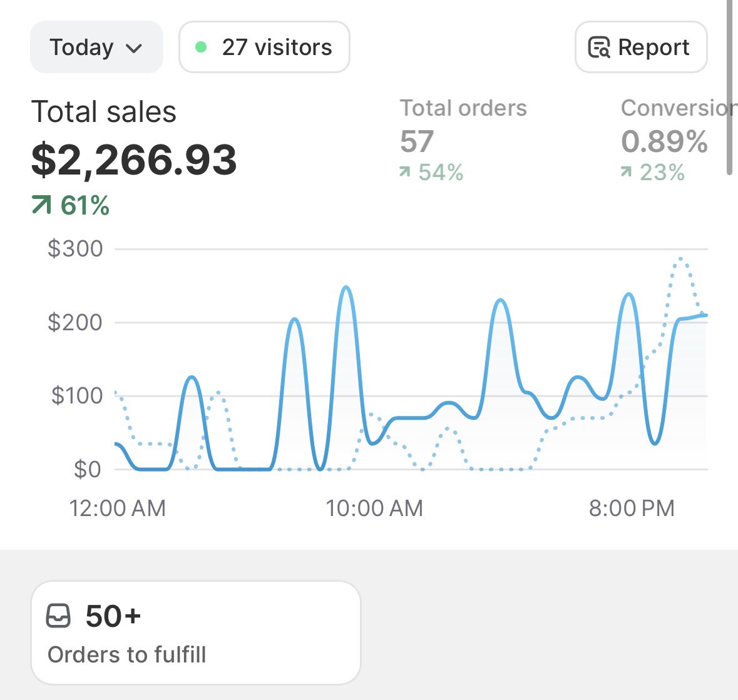Click the vertical scrollbar thumb
The width and height of the screenshot is (738, 700).
729,87
